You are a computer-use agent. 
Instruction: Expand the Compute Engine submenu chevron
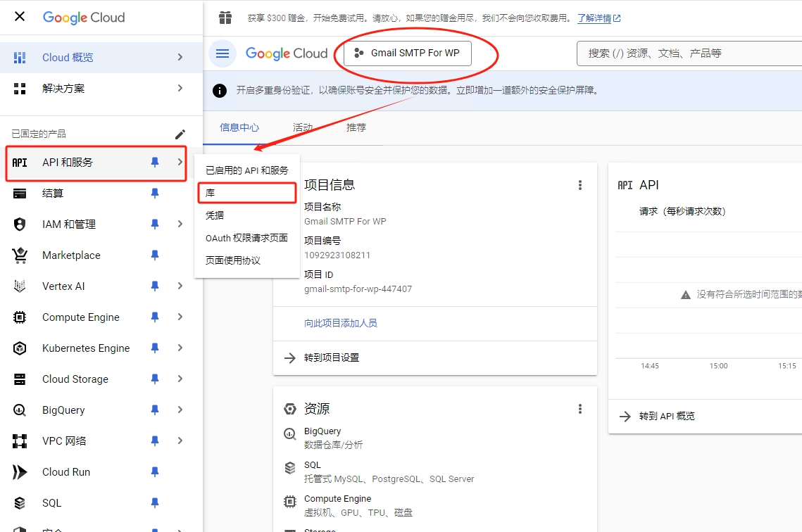tap(180, 317)
